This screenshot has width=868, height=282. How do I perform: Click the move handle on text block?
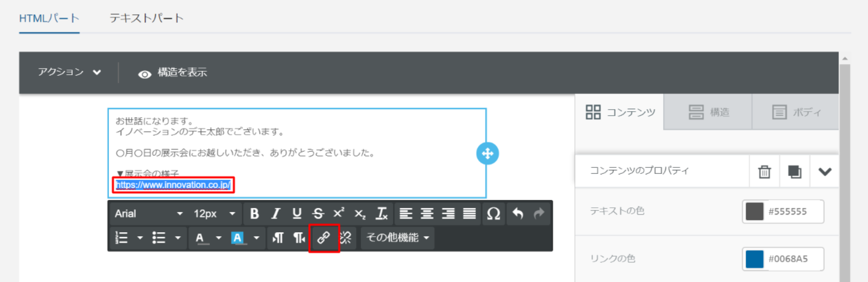488,153
